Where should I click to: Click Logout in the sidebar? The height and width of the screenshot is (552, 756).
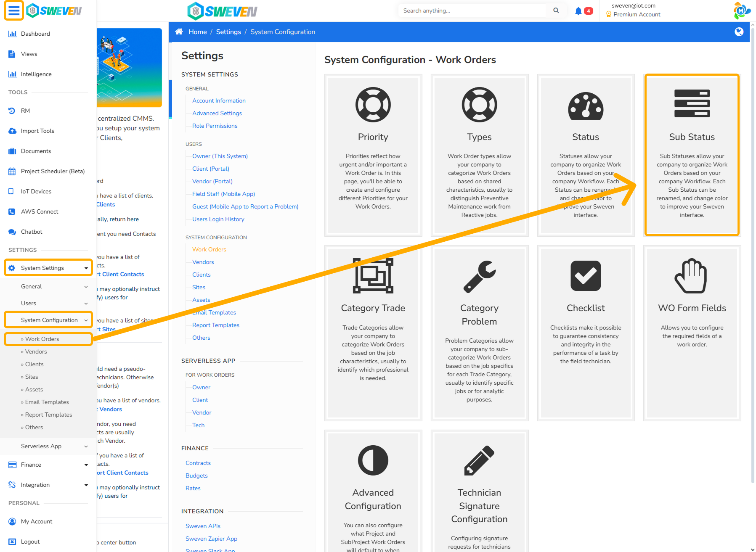[30, 541]
